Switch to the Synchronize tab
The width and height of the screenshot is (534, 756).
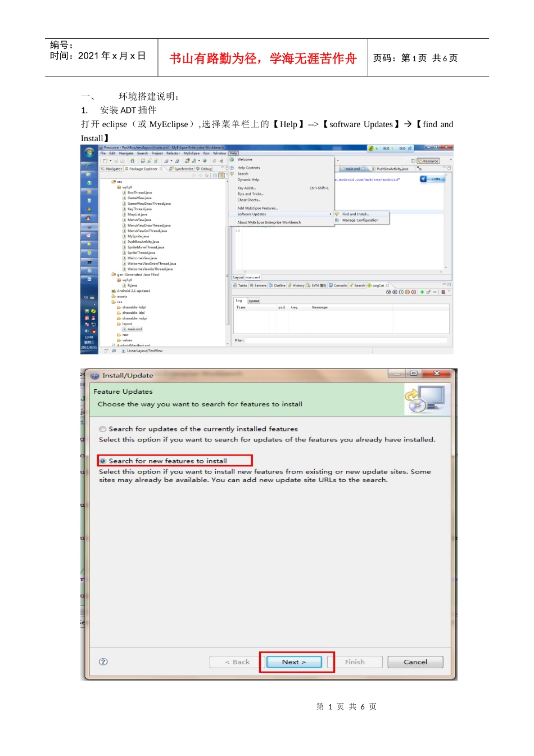coord(181,169)
